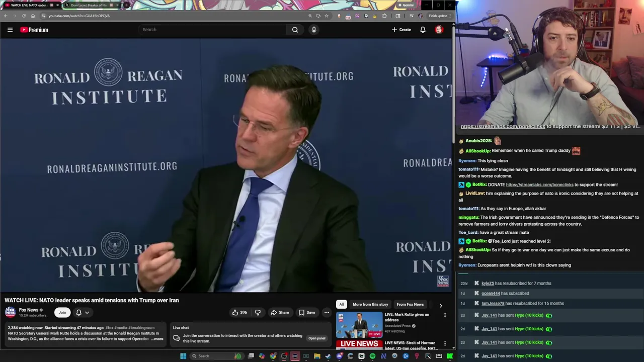Open the YouTube hamburger guide menu

[10, 30]
